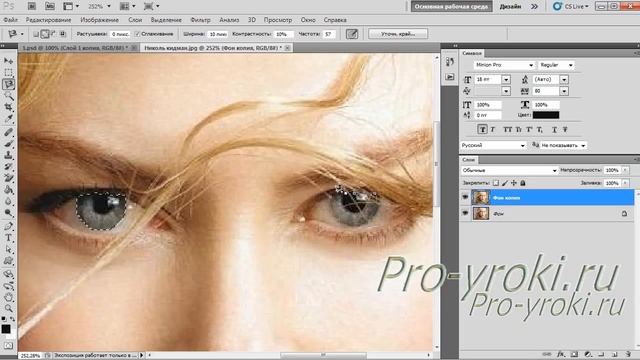Open the Обычные blend mode dropdown
The width and height of the screenshot is (640, 360).
click(x=509, y=170)
